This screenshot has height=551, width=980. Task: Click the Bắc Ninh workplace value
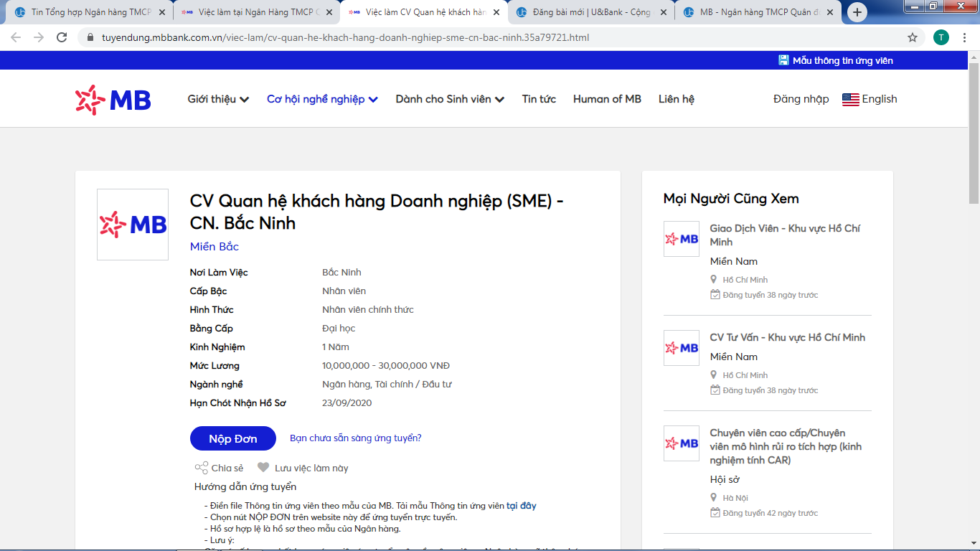coord(341,272)
